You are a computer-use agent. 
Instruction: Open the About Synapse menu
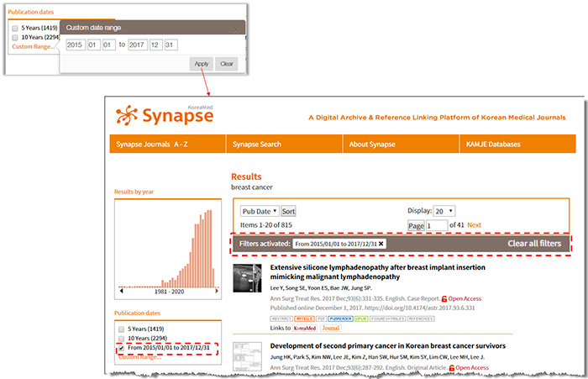pyautogui.click(x=401, y=144)
